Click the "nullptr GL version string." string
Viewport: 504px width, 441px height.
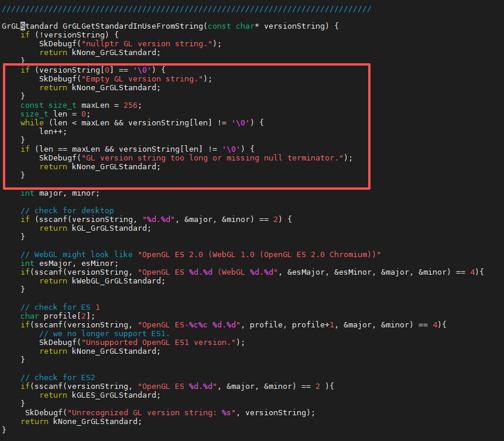147,44
